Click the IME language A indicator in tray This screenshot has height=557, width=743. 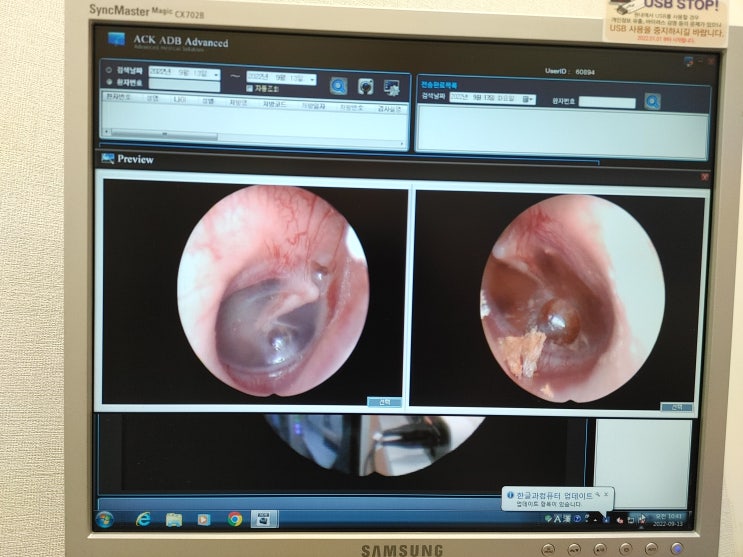pyautogui.click(x=558, y=519)
